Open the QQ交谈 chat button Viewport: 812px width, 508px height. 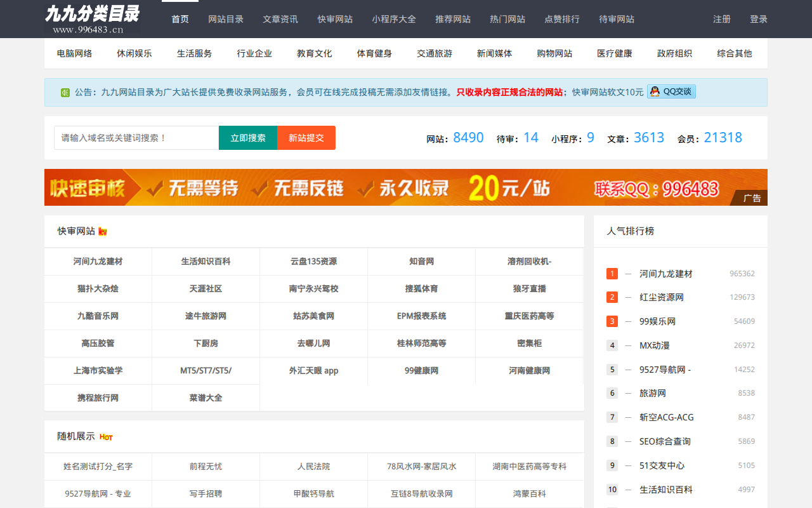click(x=672, y=91)
